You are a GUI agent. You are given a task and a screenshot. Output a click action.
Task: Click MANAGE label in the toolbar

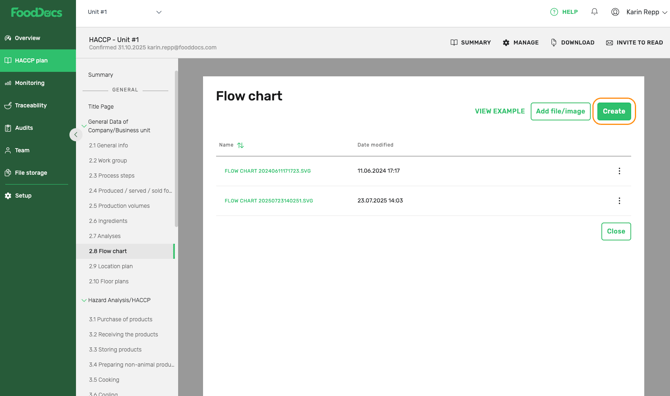point(526,42)
